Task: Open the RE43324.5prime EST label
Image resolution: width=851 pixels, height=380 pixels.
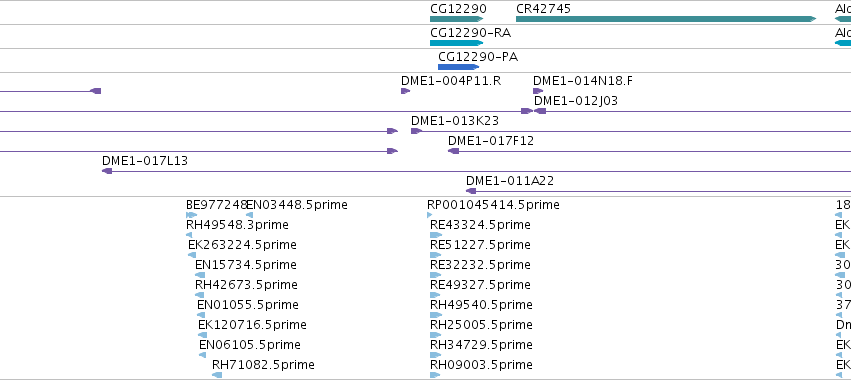Action: (x=480, y=225)
